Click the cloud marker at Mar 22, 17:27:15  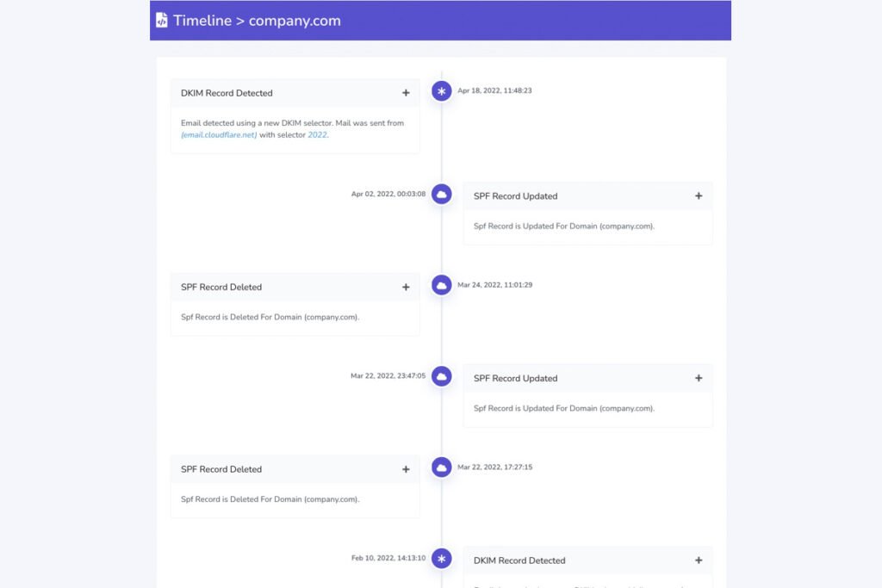coord(442,467)
